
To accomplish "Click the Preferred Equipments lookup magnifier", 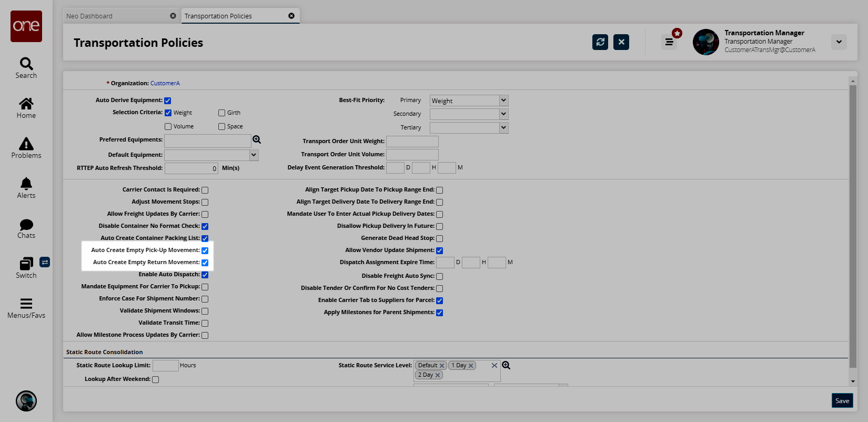I will [x=257, y=139].
